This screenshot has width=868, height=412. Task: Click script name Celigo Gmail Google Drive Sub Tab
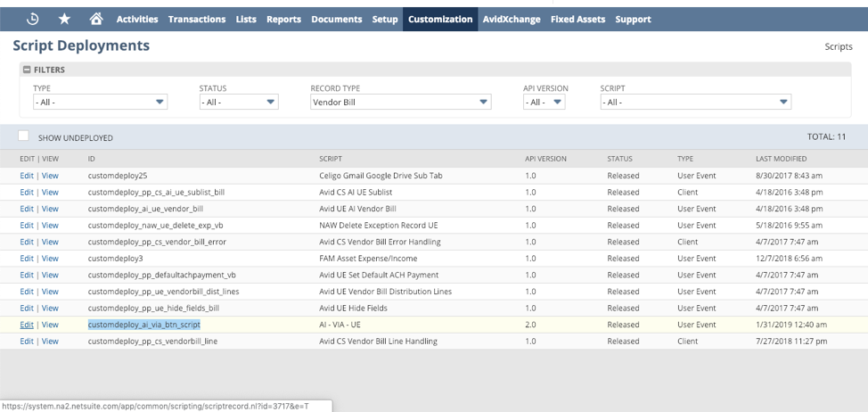click(x=381, y=176)
